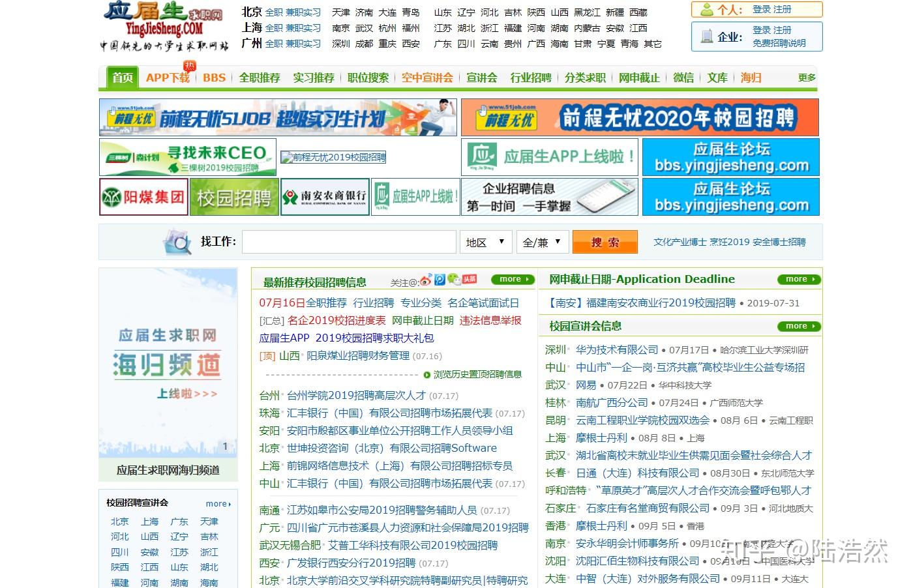Open the APP下载 navigation item
911x588 pixels.
[168, 78]
